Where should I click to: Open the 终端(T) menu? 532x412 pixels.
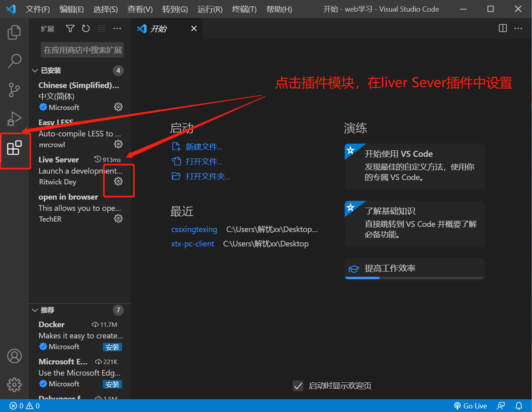[244, 9]
